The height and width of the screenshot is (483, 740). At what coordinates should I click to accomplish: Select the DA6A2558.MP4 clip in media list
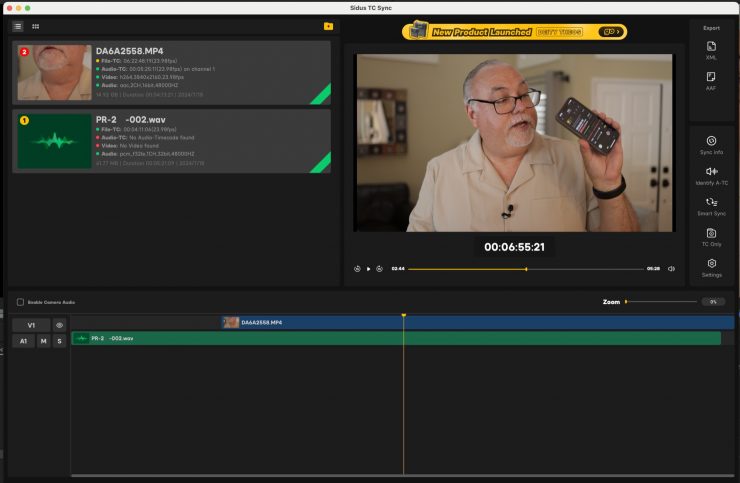click(171, 72)
